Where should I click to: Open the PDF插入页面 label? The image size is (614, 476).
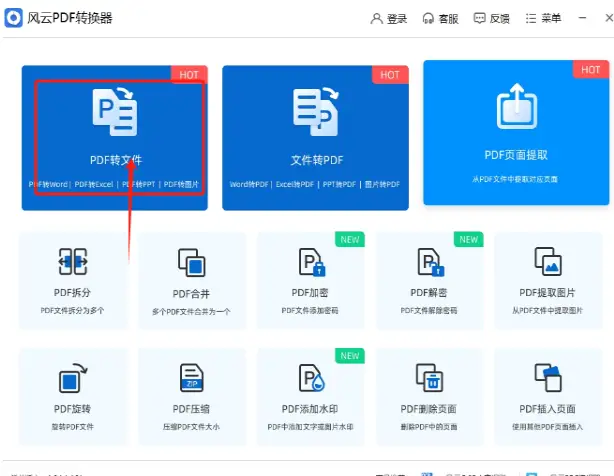tap(547, 409)
